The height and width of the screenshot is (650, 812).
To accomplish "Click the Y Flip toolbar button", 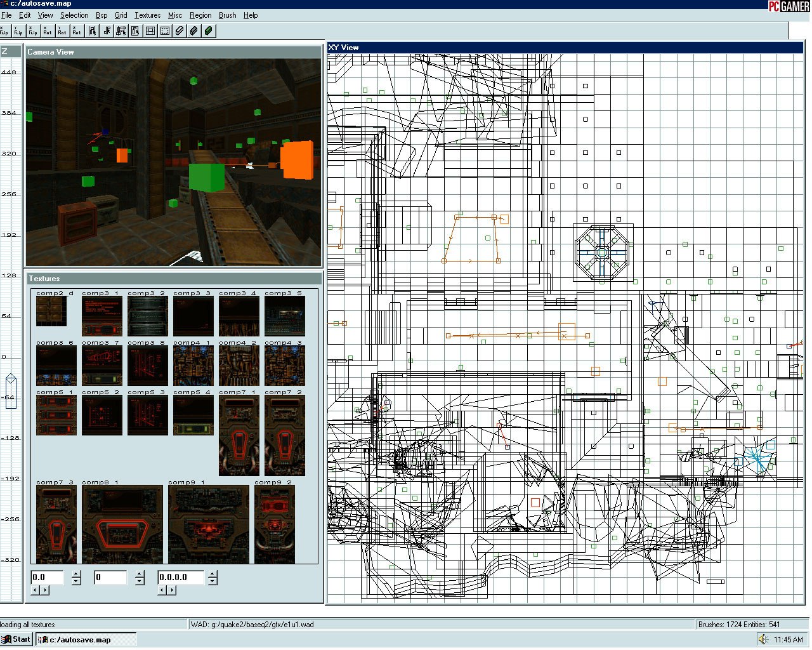I will [18, 30].
